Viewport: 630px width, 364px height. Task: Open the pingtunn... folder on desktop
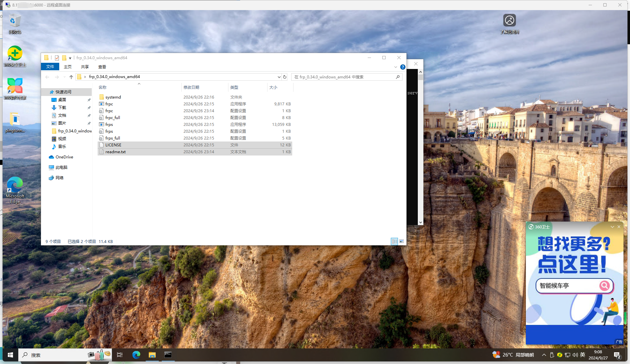pos(15,122)
